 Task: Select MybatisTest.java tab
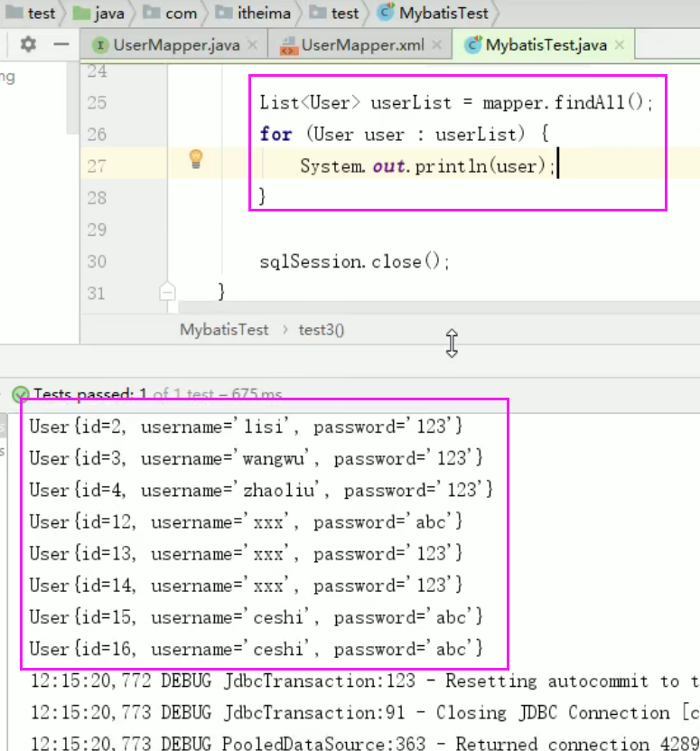pyautogui.click(x=546, y=45)
